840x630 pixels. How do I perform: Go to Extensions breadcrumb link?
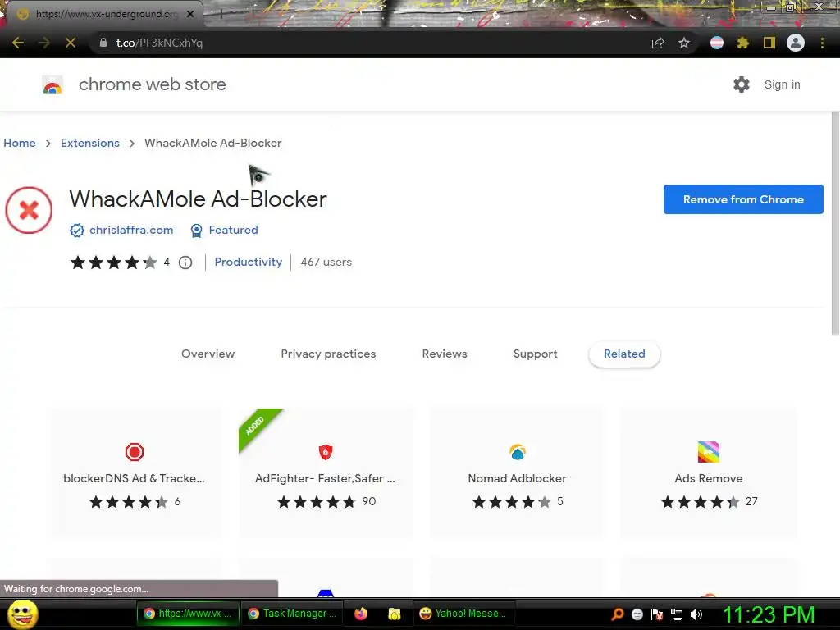tap(90, 143)
